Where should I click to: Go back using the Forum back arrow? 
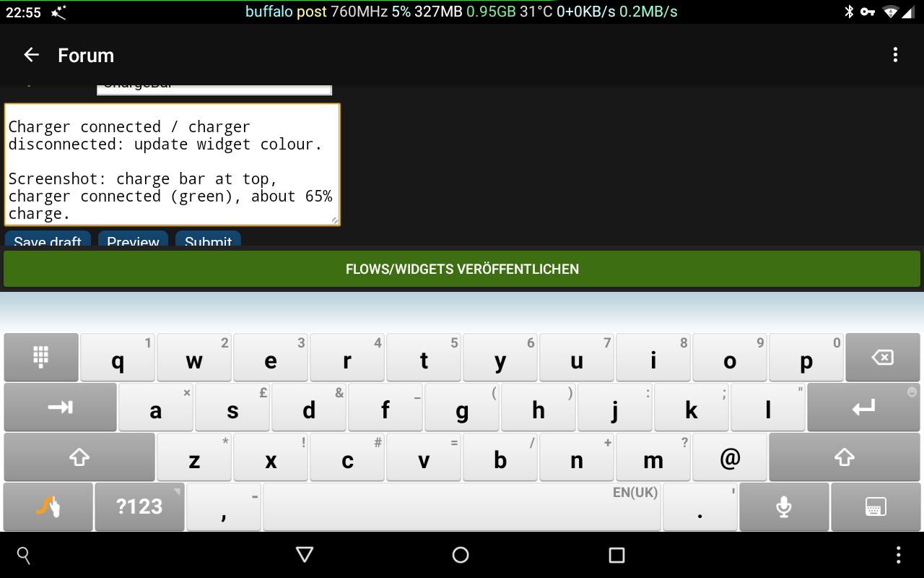coord(31,54)
